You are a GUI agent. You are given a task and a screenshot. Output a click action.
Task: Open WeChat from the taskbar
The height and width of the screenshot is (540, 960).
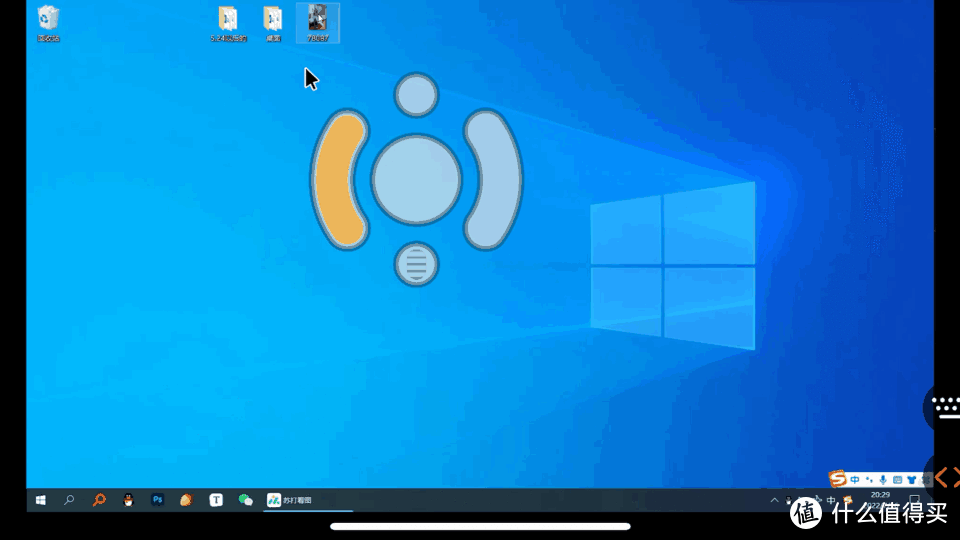(245, 500)
